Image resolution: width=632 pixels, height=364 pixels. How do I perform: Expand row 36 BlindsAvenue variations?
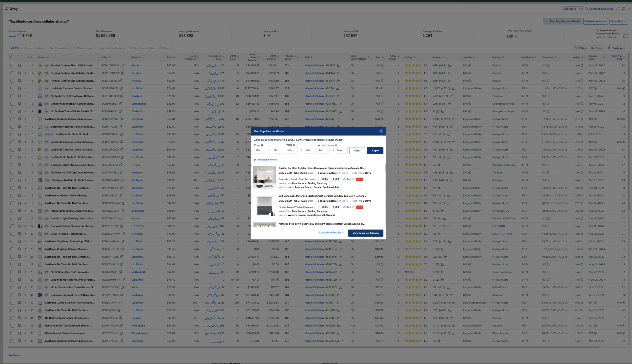point(25,333)
